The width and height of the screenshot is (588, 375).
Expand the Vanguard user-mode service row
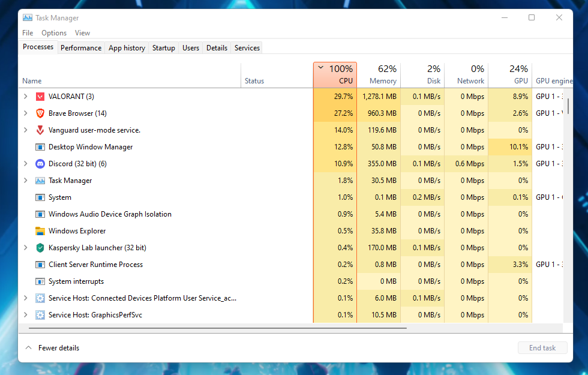25,130
